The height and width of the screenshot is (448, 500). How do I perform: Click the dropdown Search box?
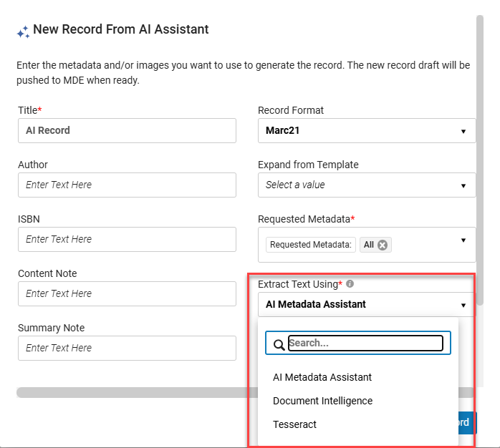365,343
